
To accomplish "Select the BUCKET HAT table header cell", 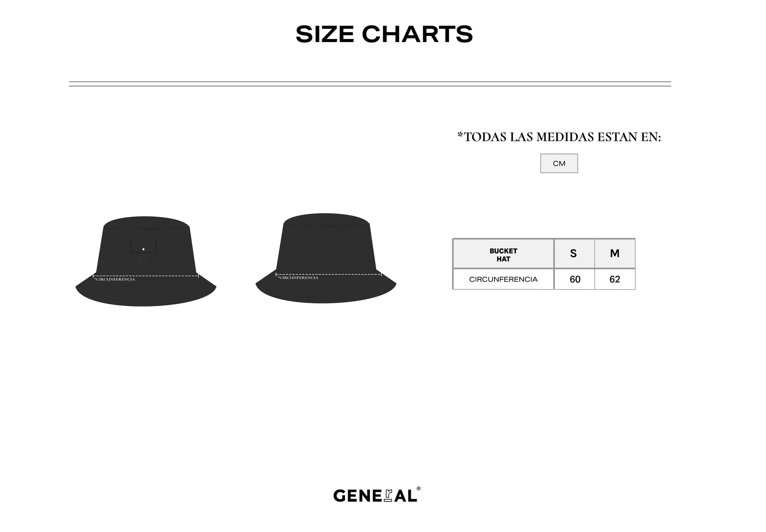I will (x=503, y=254).
